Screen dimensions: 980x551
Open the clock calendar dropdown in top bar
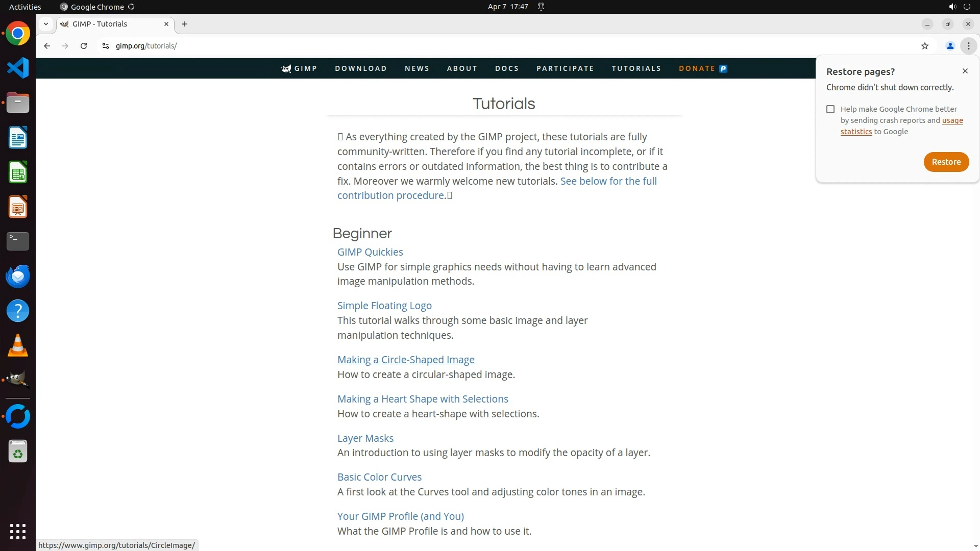coord(507,7)
